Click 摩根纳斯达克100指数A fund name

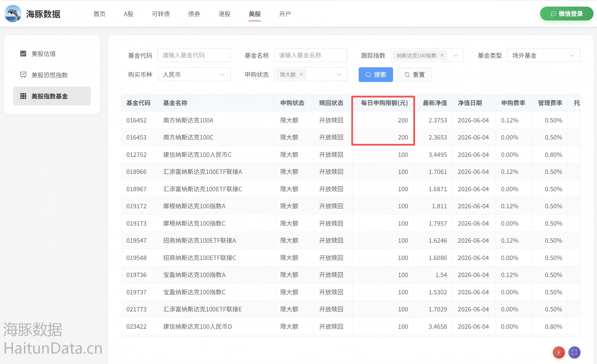[194, 206]
